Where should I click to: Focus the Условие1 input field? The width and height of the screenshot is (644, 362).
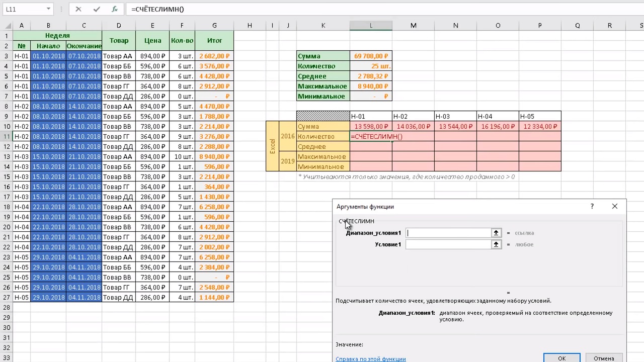448,244
